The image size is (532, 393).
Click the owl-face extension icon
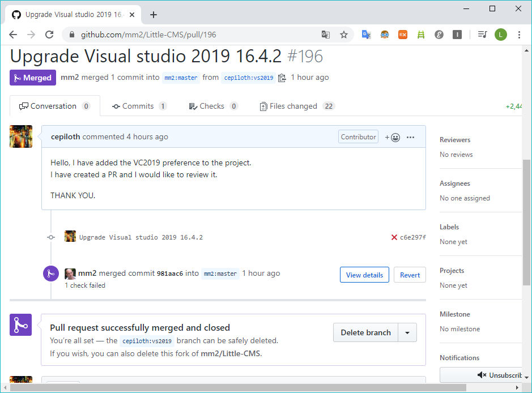click(x=384, y=35)
